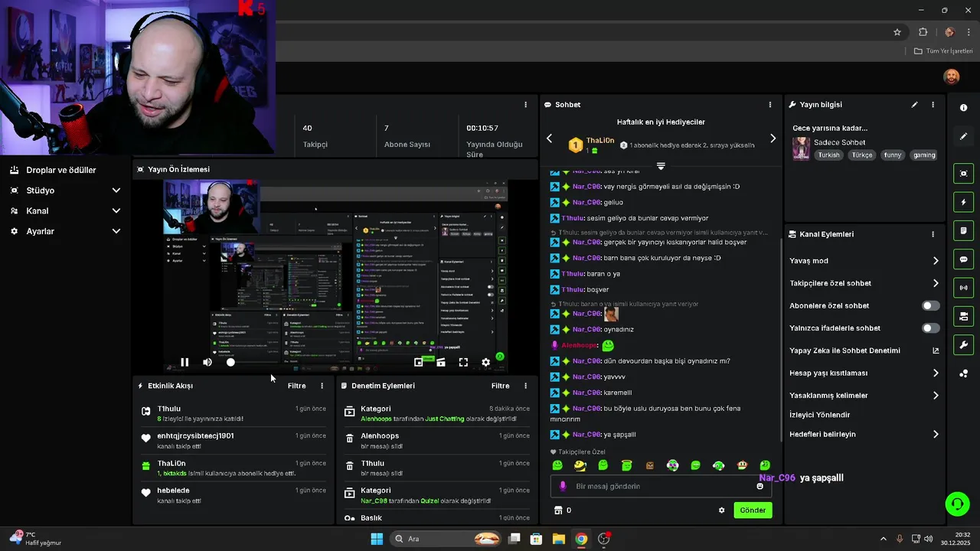Send message with Gönder button
Screen dimensions: 980x551
(753, 510)
